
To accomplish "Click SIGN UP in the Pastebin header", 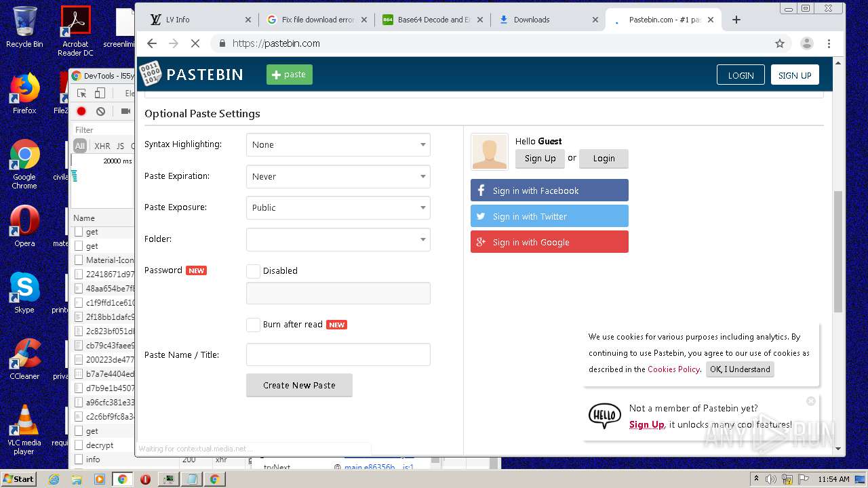I will [795, 75].
